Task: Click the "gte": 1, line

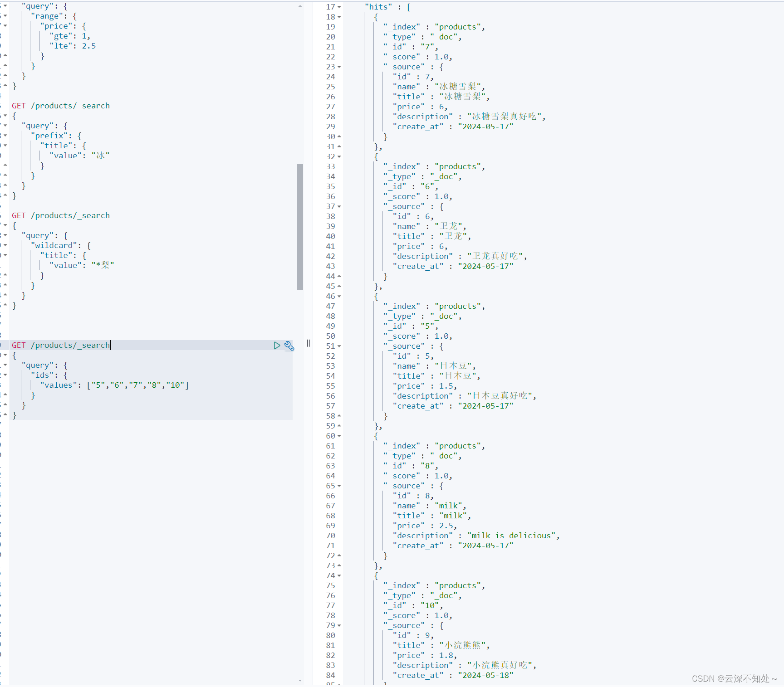Action: tap(70, 36)
